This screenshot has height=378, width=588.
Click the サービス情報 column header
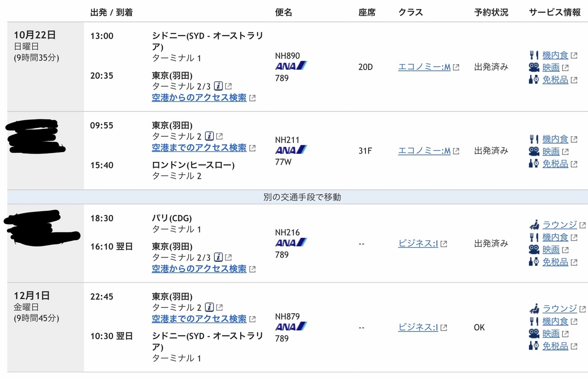pyautogui.click(x=555, y=13)
